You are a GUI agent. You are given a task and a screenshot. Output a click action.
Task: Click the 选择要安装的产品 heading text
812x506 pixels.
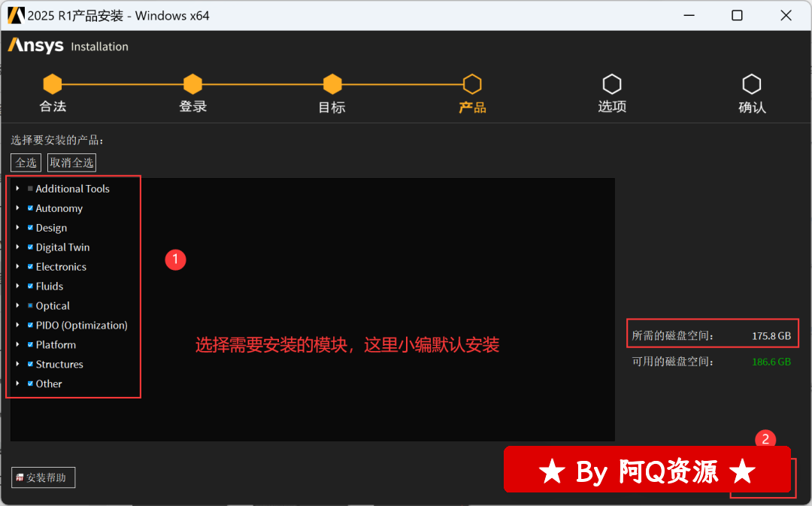(x=57, y=141)
